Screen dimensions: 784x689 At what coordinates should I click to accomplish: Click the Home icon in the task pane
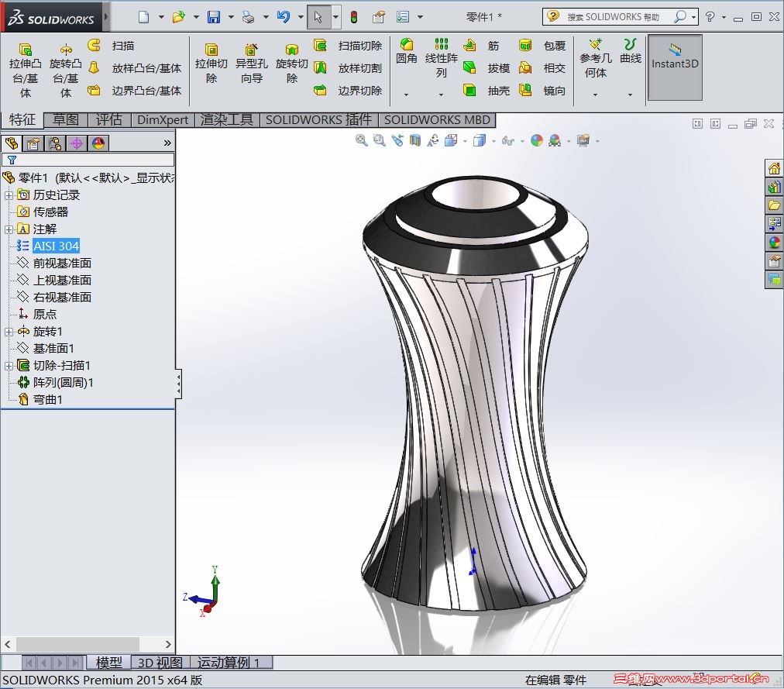point(774,169)
